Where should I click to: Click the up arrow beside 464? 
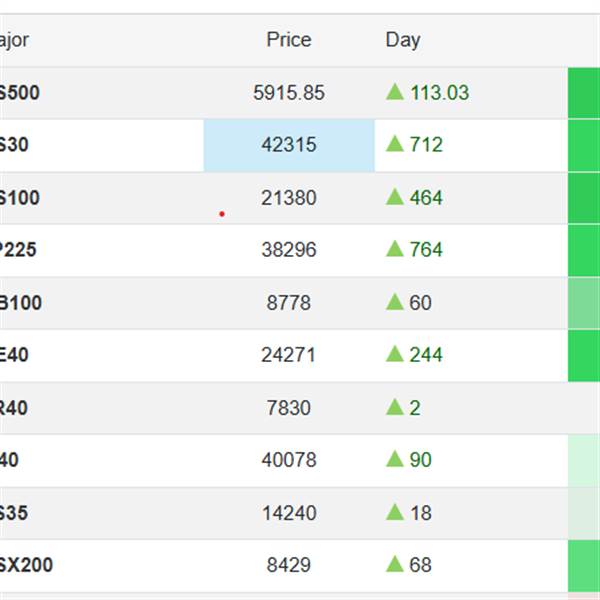point(395,198)
